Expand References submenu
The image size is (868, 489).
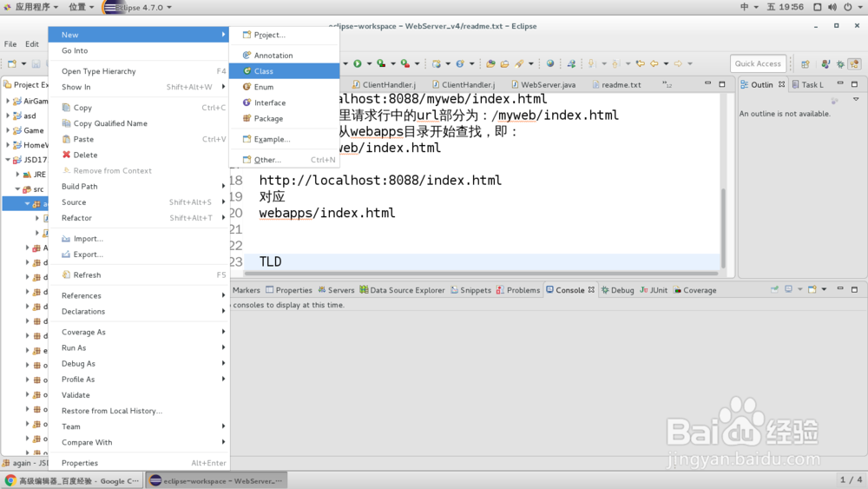point(138,295)
